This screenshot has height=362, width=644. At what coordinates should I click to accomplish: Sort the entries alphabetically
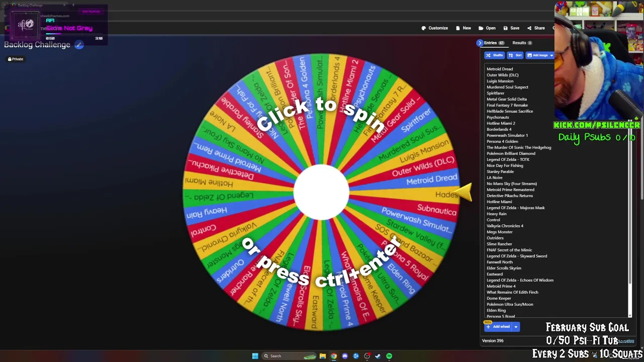pyautogui.click(x=515, y=55)
